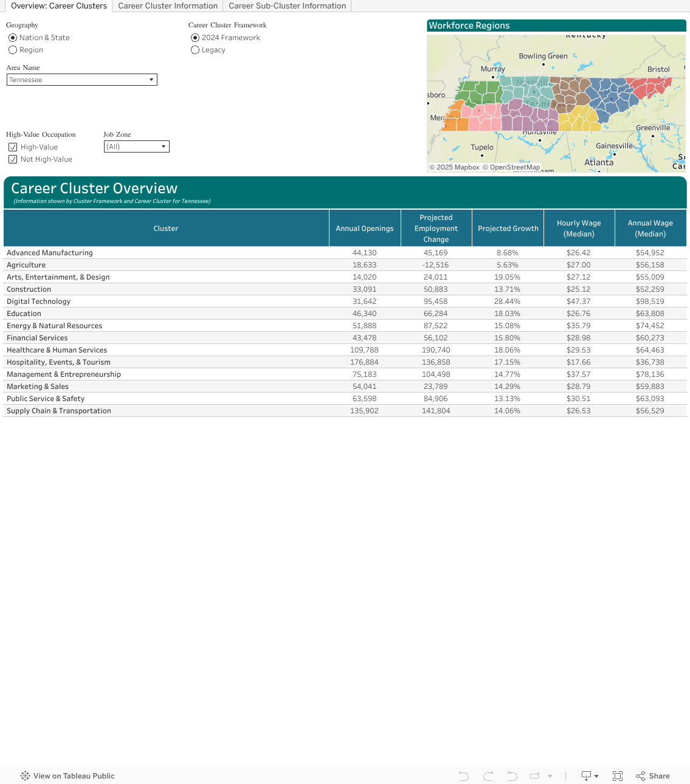This screenshot has height=784, width=690.
Task: Switch to Overview: Career Clusters tab
Action: pos(58,5)
